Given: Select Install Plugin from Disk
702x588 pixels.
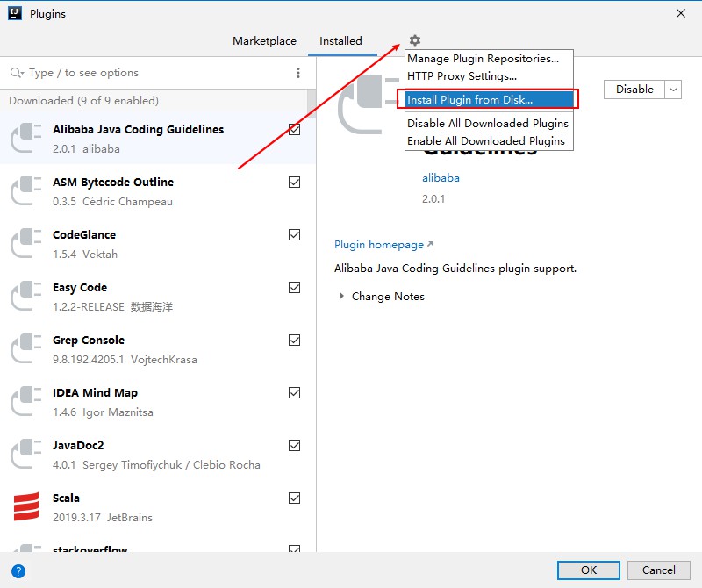Looking at the screenshot, I should pos(489,99).
